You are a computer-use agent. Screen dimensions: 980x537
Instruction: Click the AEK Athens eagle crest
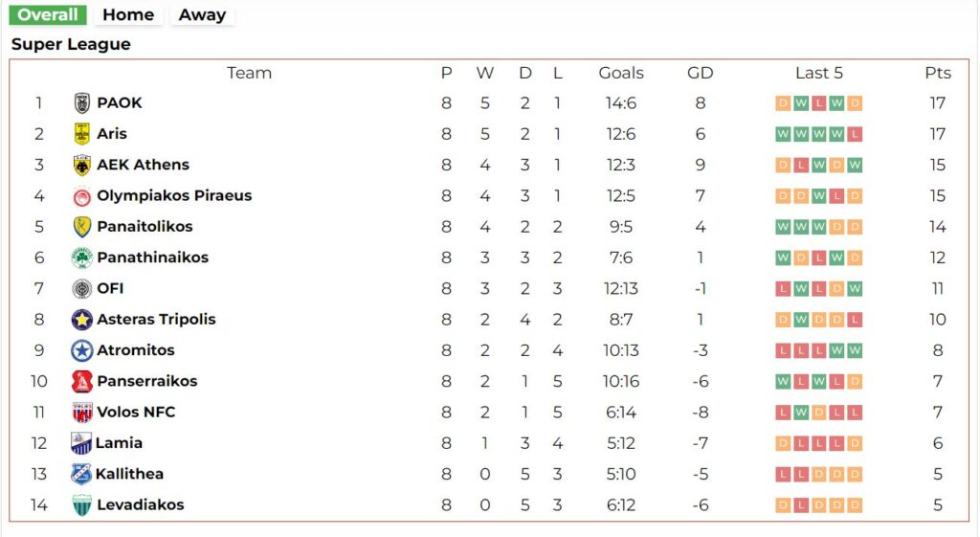pyautogui.click(x=82, y=165)
